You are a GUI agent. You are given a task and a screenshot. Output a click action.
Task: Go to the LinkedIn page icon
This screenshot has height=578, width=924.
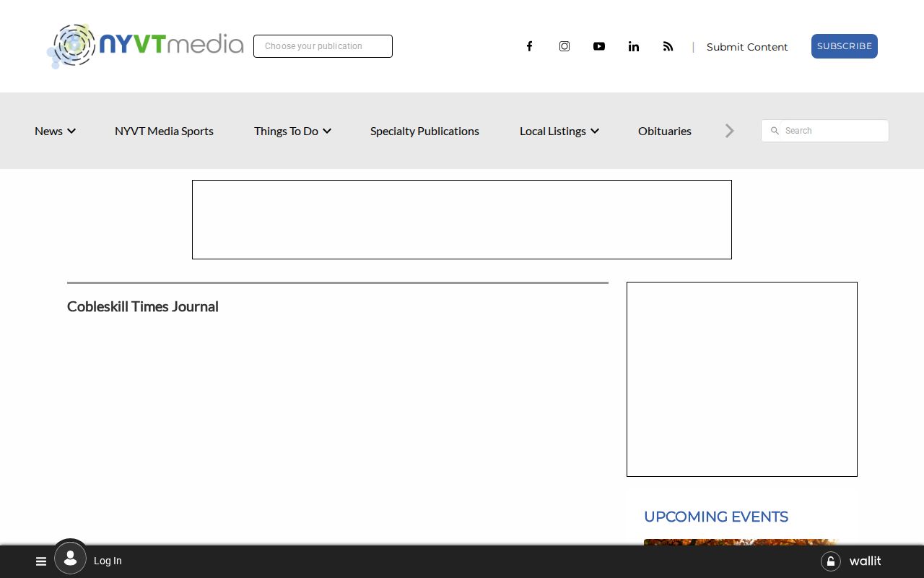coord(634,46)
